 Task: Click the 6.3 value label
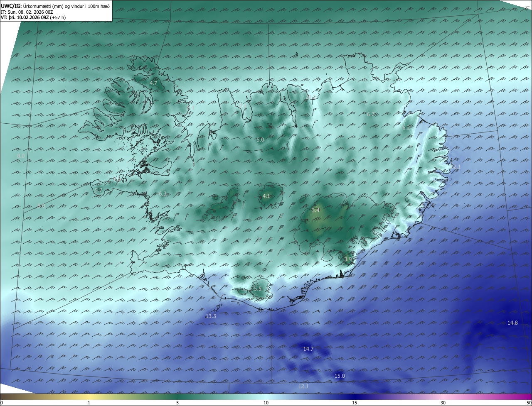pos(163,194)
